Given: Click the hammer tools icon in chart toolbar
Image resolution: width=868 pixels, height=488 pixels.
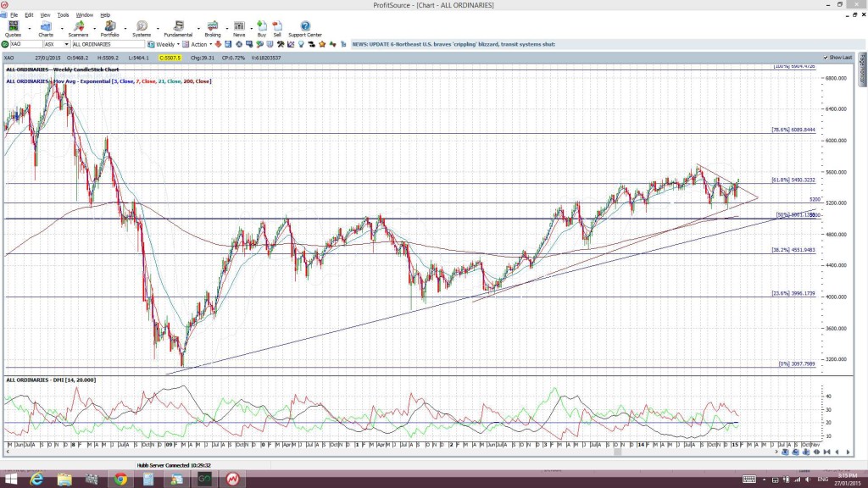Looking at the screenshot, I should 281,44.
